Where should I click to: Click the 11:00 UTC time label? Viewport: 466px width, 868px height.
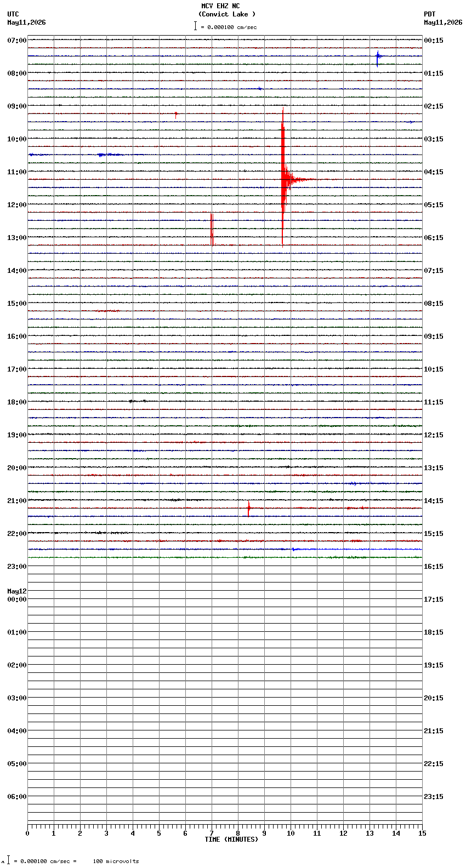(17, 172)
